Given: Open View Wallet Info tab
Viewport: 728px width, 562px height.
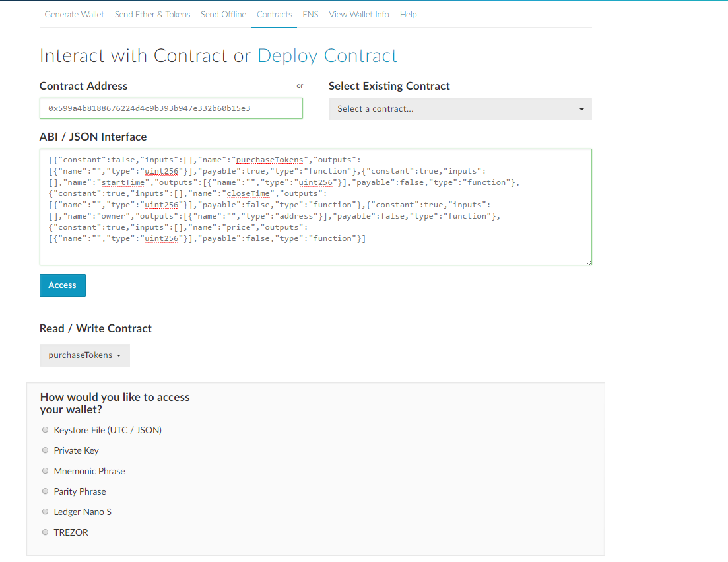Looking at the screenshot, I should click(x=359, y=15).
